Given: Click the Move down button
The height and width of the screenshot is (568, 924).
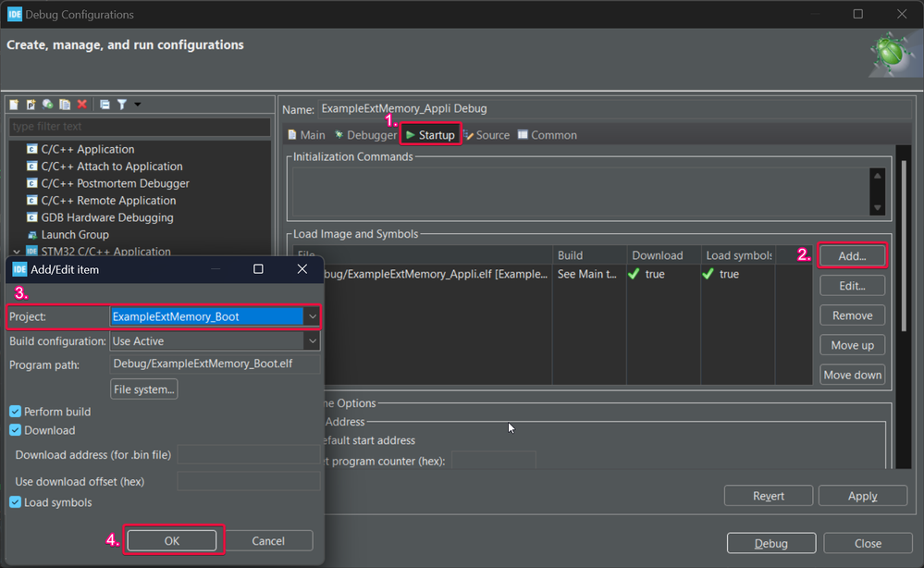Looking at the screenshot, I should [852, 375].
